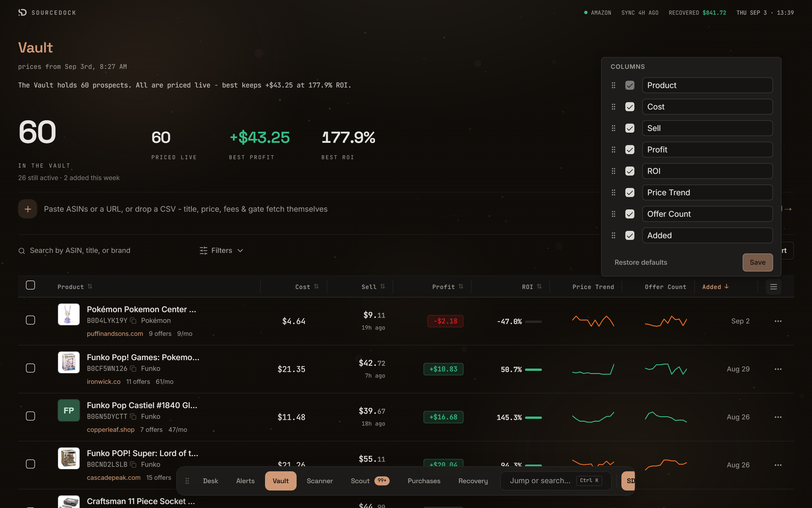
Task: Open the more actions menu for Sep 2 row
Action: (x=778, y=321)
